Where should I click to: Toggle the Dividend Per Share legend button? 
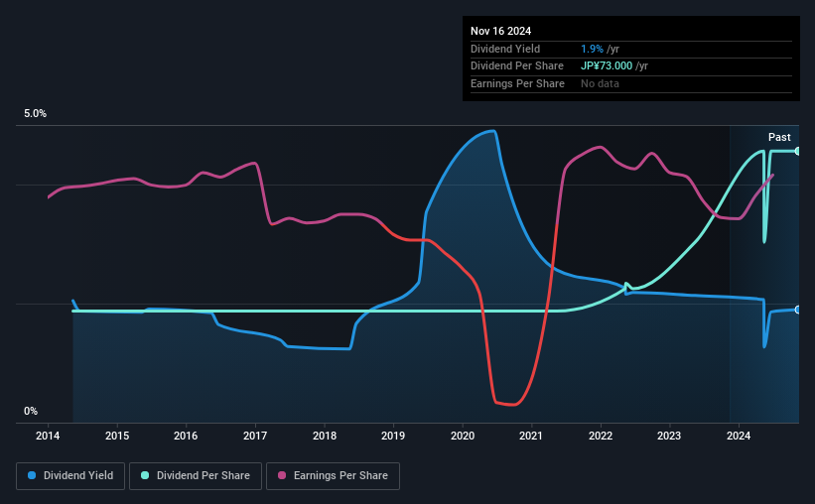[x=196, y=476]
